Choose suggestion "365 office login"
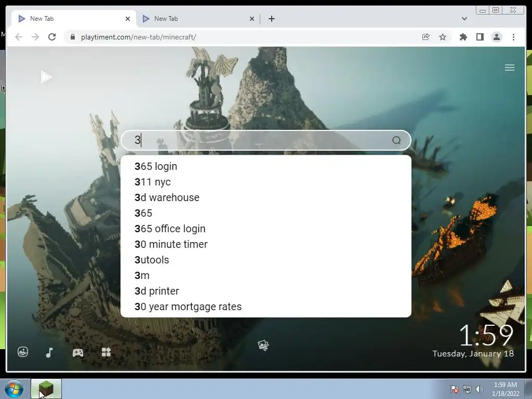 [x=265, y=229]
